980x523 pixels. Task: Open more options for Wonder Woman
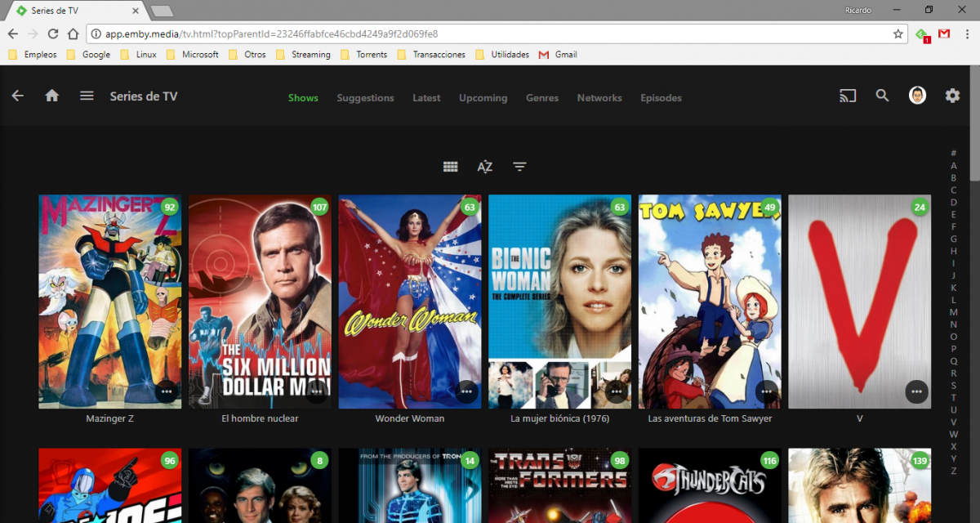467,391
